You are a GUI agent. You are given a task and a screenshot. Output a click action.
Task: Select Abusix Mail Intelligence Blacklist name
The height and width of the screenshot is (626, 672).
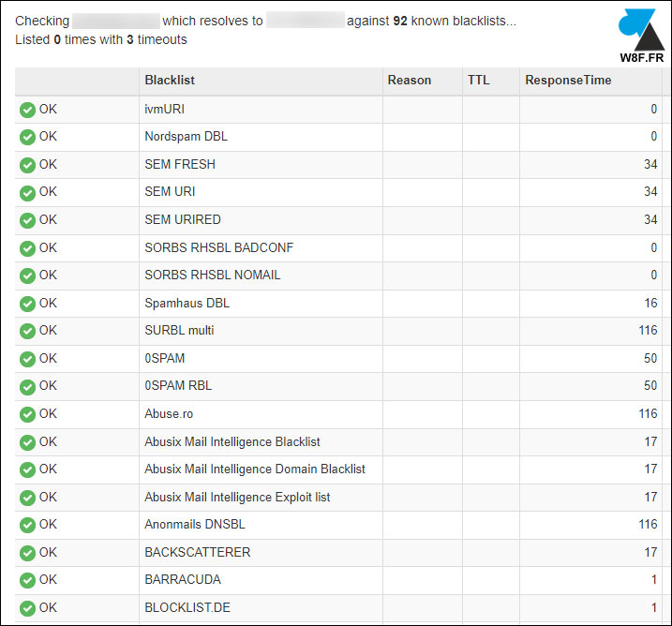232,441
